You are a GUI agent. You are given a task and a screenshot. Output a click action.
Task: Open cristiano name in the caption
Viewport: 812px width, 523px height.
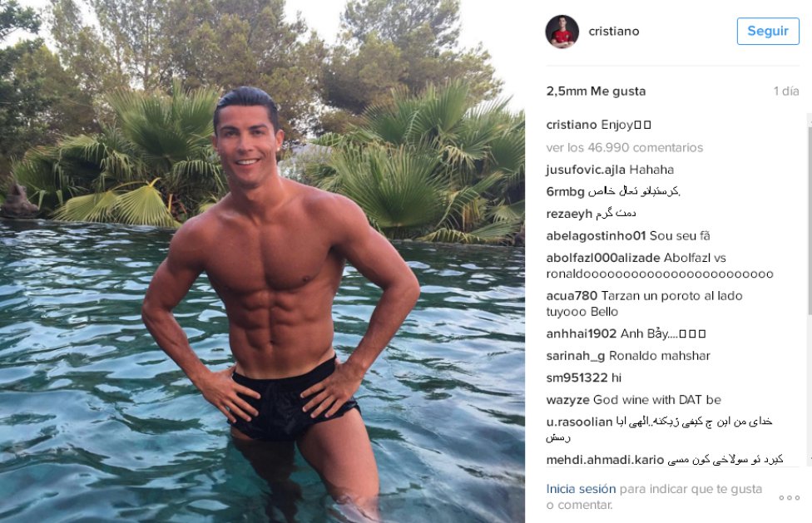click(572, 125)
